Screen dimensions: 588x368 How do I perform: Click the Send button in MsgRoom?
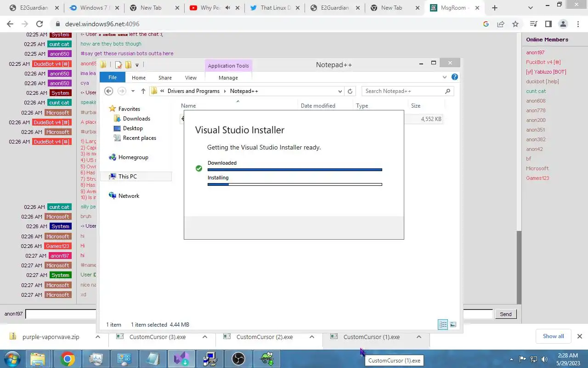505,314
